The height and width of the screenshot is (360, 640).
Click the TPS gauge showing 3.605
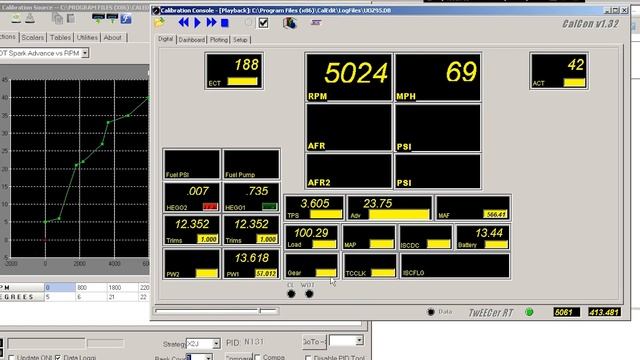point(314,208)
